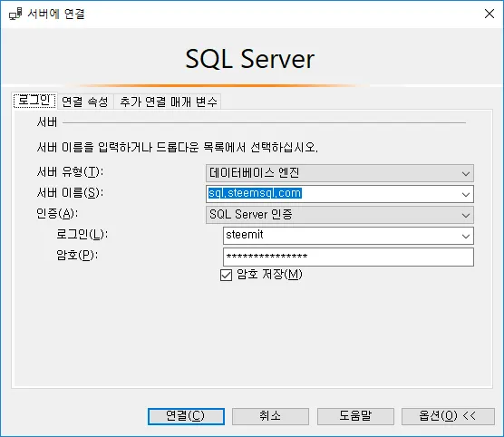Click the 취소 cancel button
This screenshot has height=437, width=504.
tap(270, 416)
